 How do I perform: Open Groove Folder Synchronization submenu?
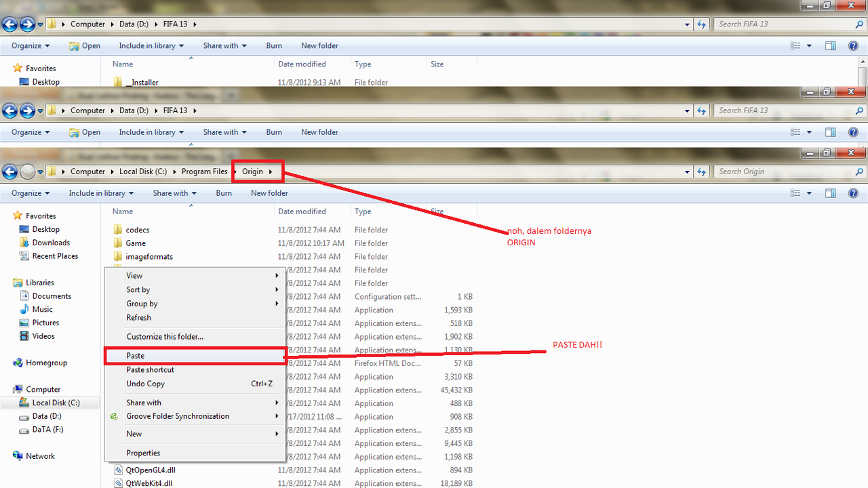(195, 416)
